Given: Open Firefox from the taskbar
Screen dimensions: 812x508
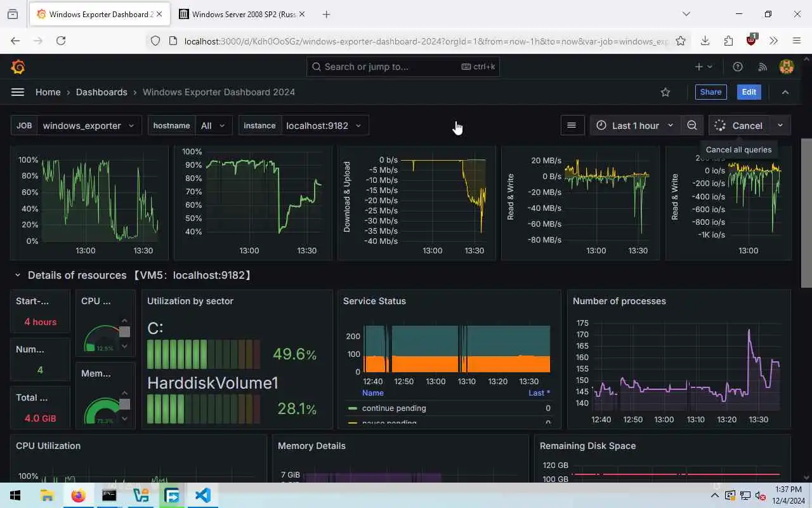Looking at the screenshot, I should pyautogui.click(x=78, y=495).
